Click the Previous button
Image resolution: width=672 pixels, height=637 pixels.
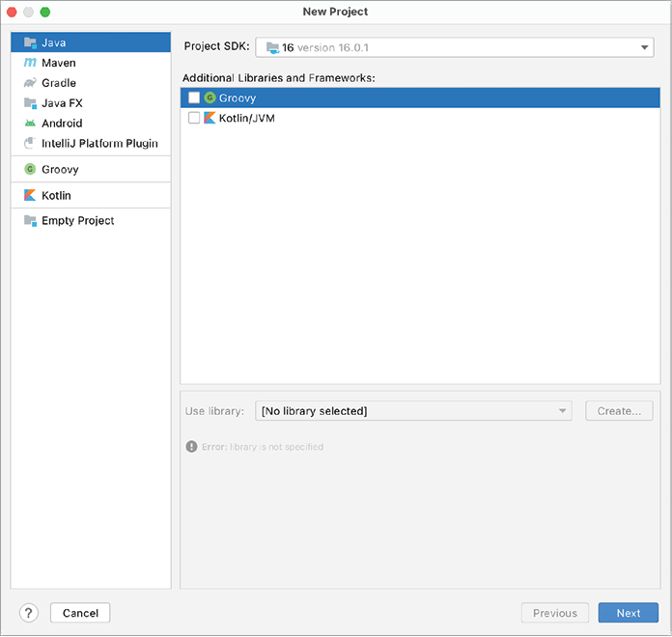point(554,613)
